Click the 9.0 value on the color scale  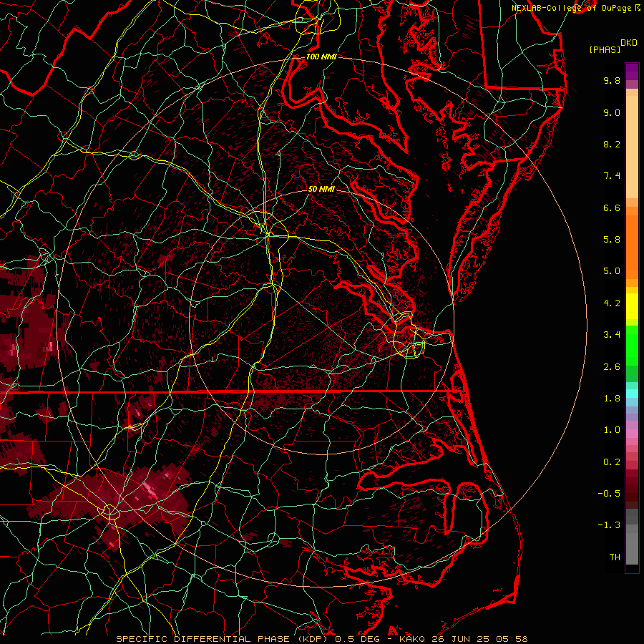click(612, 112)
